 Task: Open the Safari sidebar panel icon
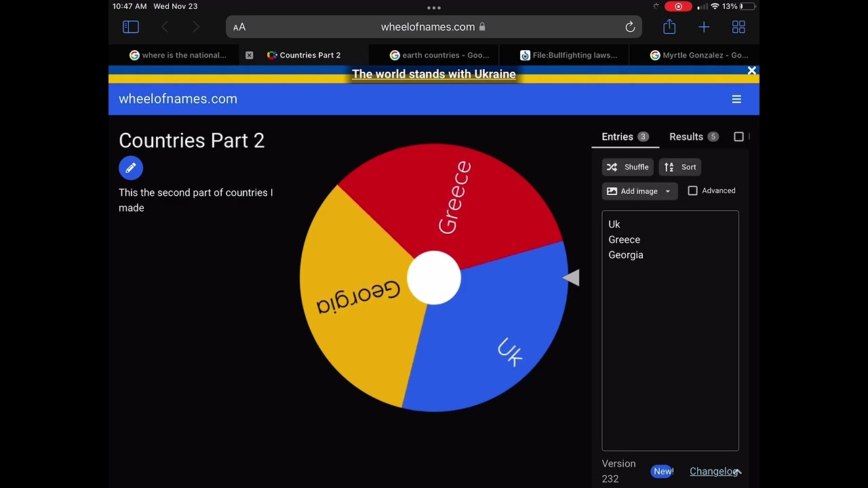(x=131, y=27)
